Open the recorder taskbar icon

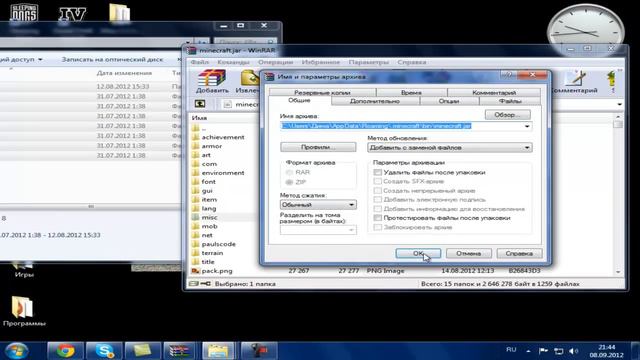click(x=258, y=351)
